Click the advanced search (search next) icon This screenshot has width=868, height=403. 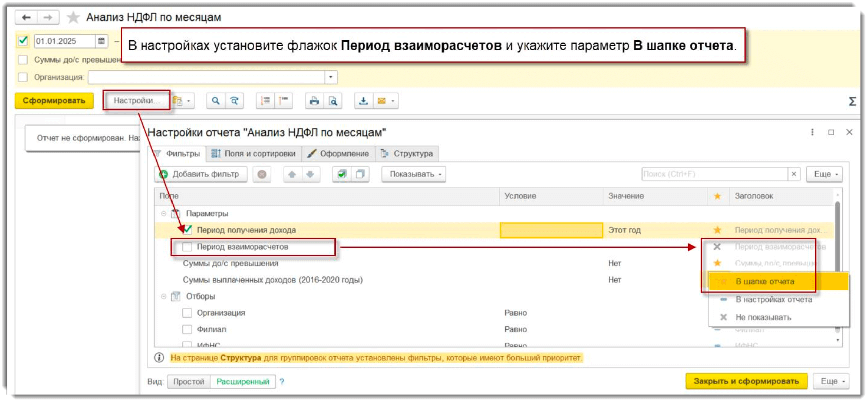(x=235, y=100)
